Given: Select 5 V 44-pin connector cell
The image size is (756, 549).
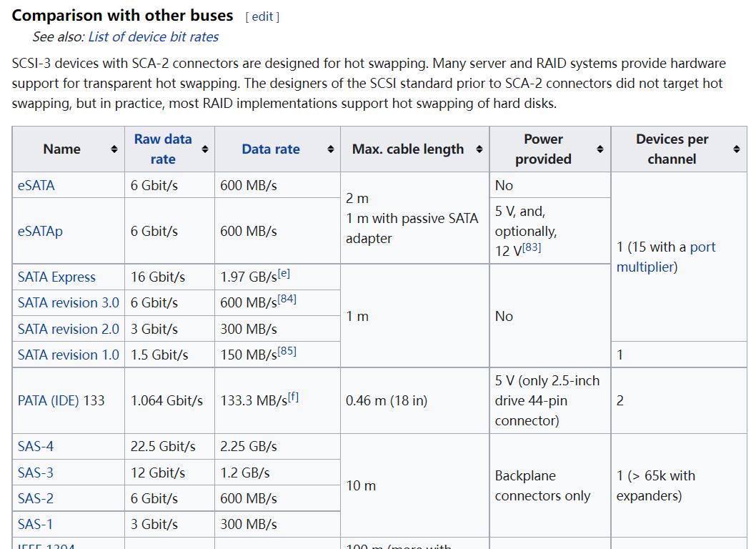Looking at the screenshot, I should pos(550,400).
